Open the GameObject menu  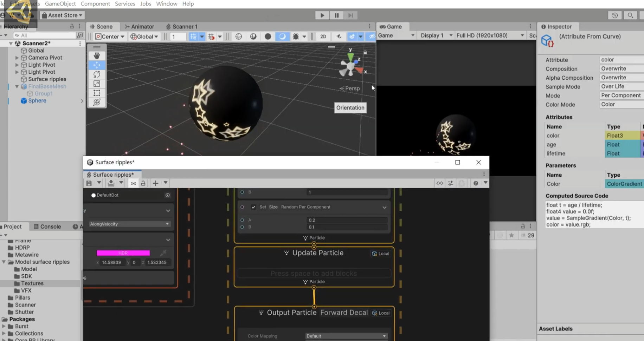point(60,4)
